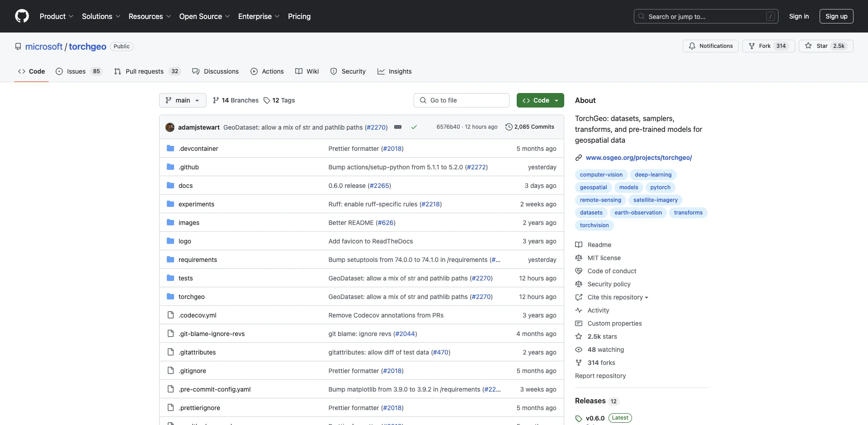
Task: Switch to the Insights tab
Action: [x=395, y=71]
